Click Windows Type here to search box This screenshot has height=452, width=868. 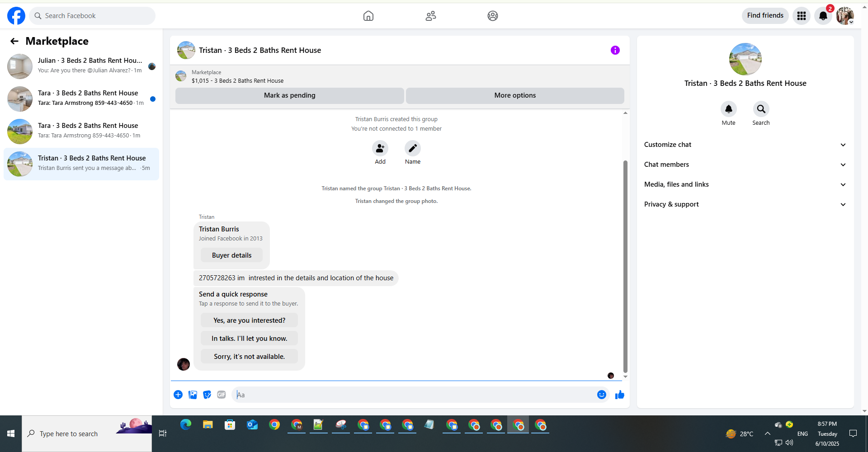87,433
